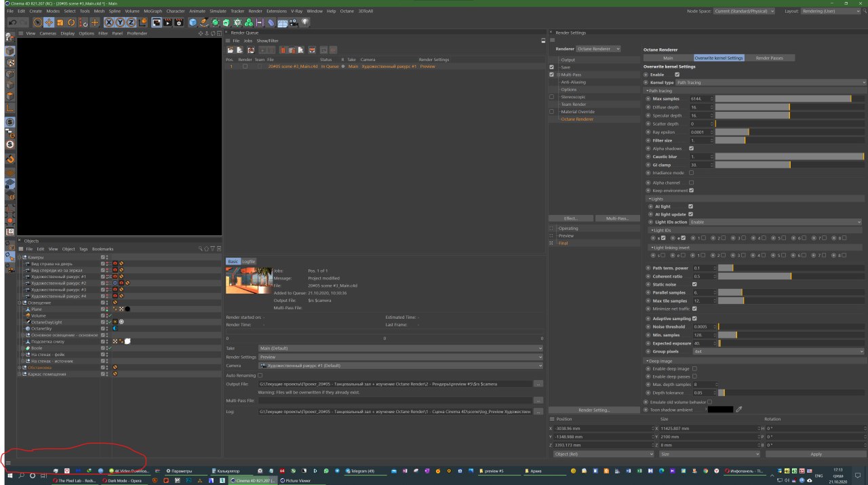Screen dimensions: 868x485
Task: Open the Camera dropdown in Render Queue
Action: click(x=401, y=366)
